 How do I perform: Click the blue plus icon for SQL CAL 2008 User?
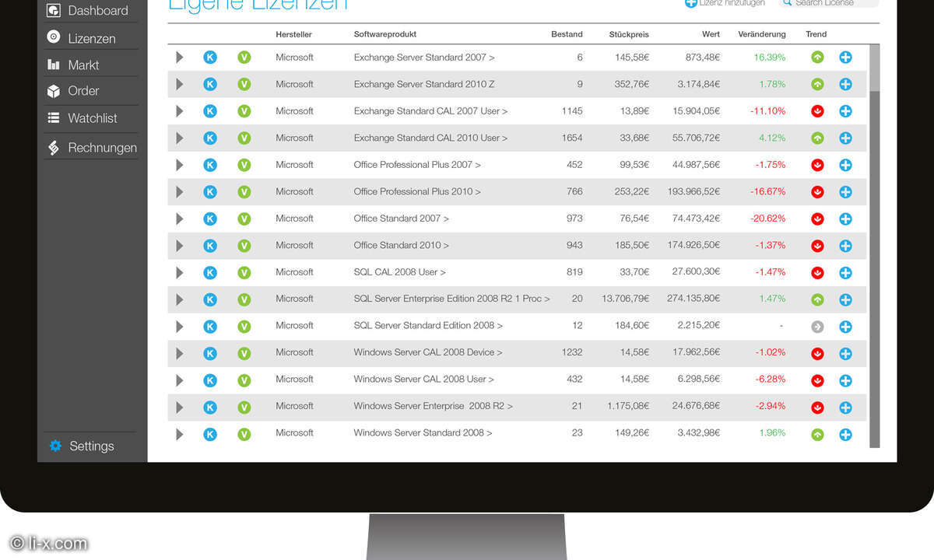[x=845, y=273]
